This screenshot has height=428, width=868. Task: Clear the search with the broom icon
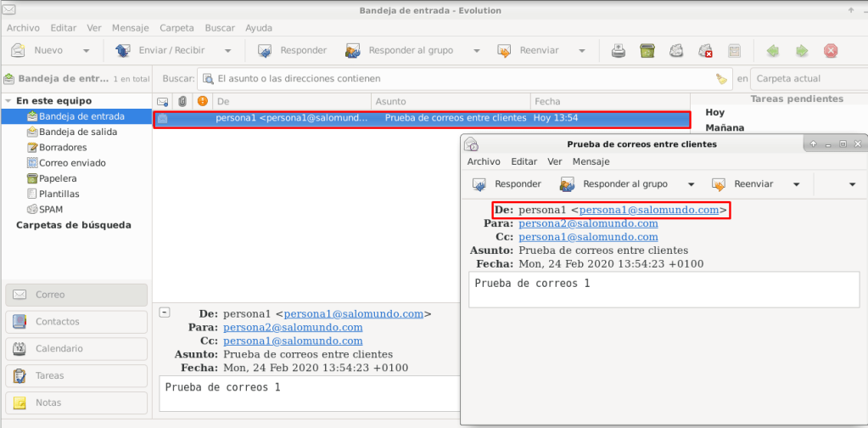tap(721, 79)
